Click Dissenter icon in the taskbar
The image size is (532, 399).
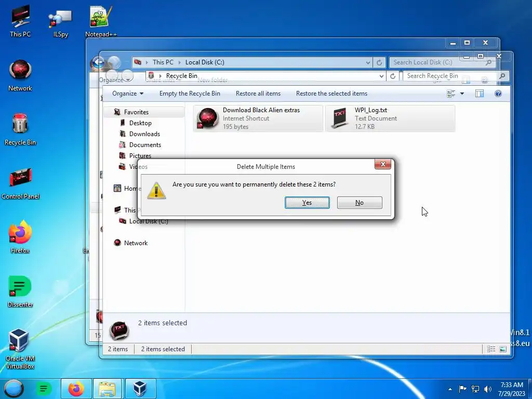(x=44, y=389)
